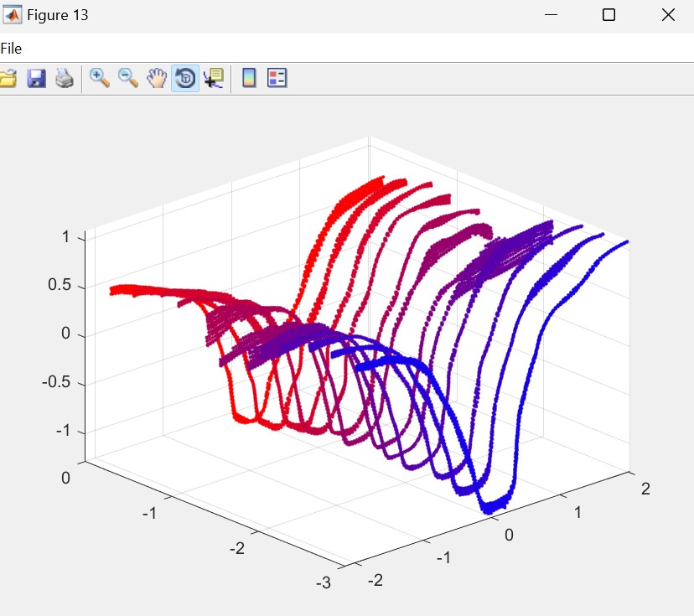Open the File menu

(x=12, y=49)
